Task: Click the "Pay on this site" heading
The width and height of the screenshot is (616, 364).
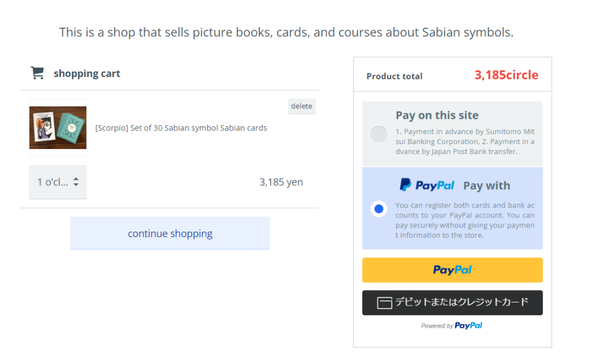Action: point(437,115)
